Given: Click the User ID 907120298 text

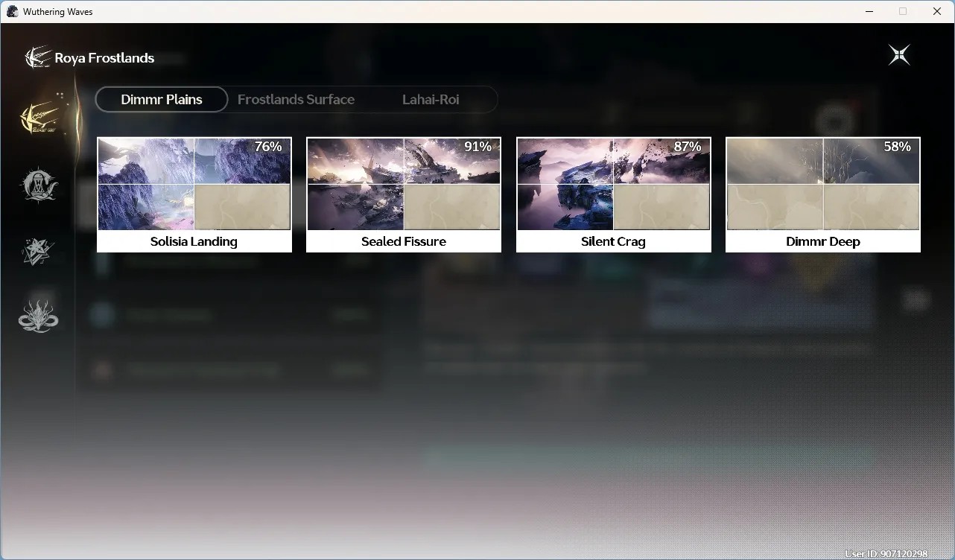Looking at the screenshot, I should [x=886, y=554].
